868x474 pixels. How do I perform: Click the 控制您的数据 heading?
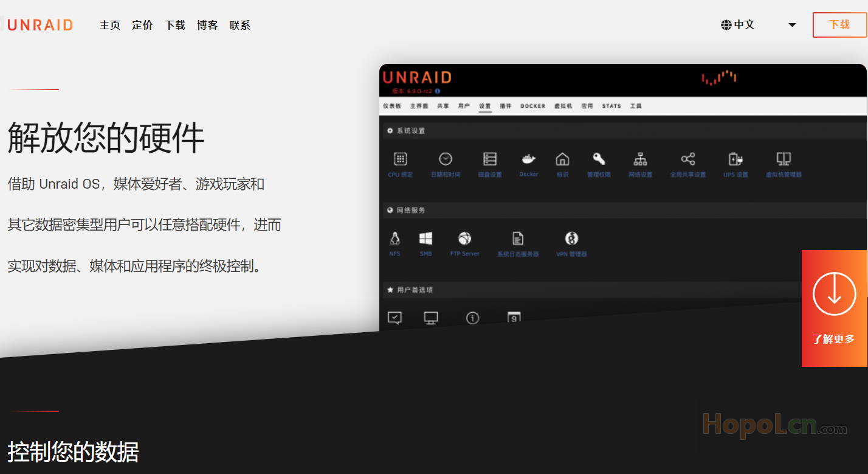click(73, 452)
